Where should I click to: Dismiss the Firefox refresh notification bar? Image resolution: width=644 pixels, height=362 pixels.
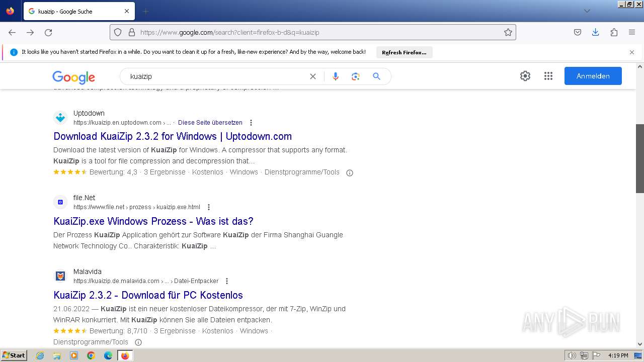[x=632, y=52]
